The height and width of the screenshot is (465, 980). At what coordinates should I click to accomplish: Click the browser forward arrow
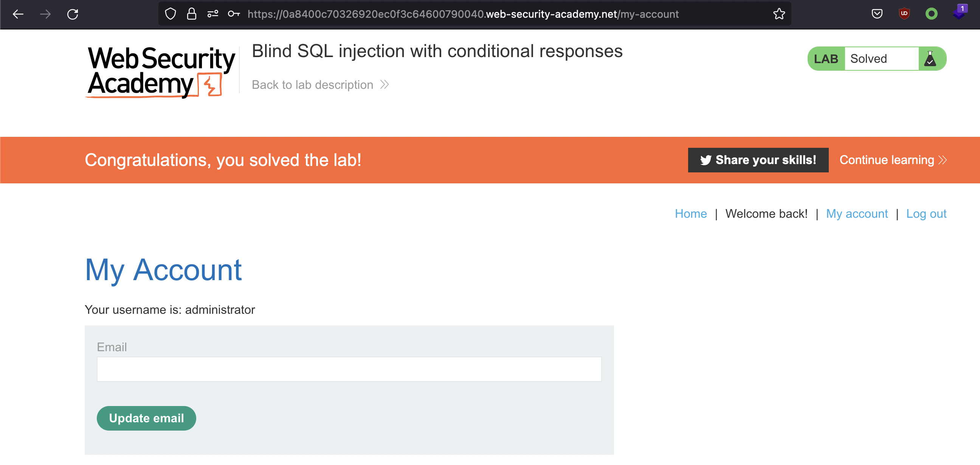point(45,14)
